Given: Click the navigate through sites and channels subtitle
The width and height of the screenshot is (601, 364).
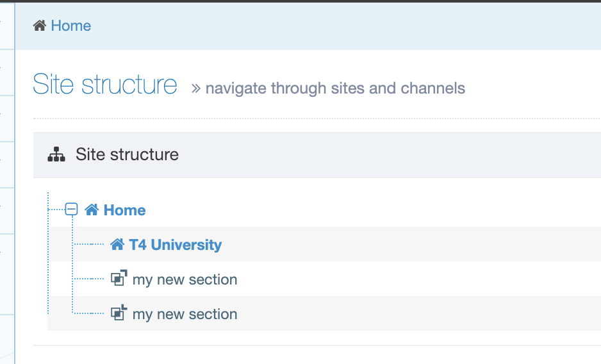Looking at the screenshot, I should [x=335, y=88].
